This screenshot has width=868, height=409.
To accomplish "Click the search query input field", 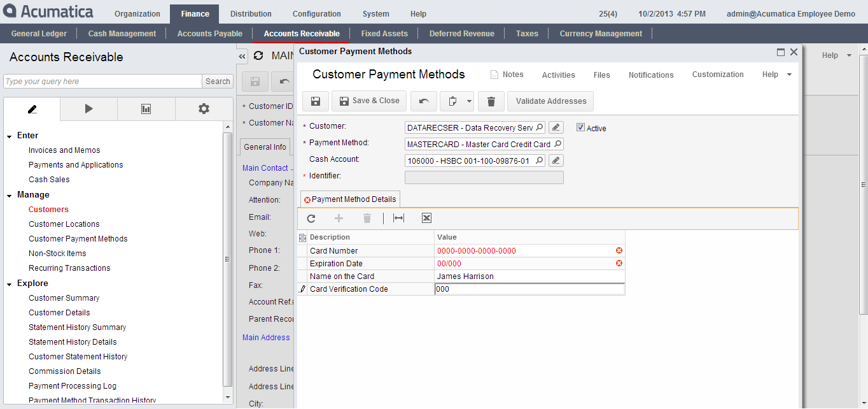I will point(102,82).
